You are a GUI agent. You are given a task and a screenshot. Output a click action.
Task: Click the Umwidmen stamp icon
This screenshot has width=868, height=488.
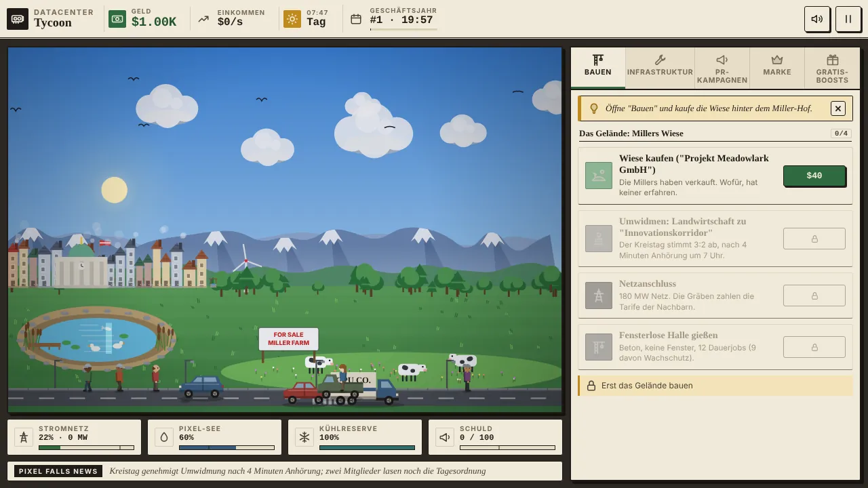(x=599, y=239)
